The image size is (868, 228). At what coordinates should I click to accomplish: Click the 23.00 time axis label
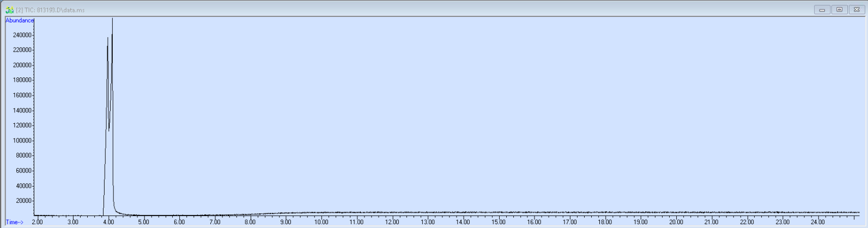click(782, 222)
